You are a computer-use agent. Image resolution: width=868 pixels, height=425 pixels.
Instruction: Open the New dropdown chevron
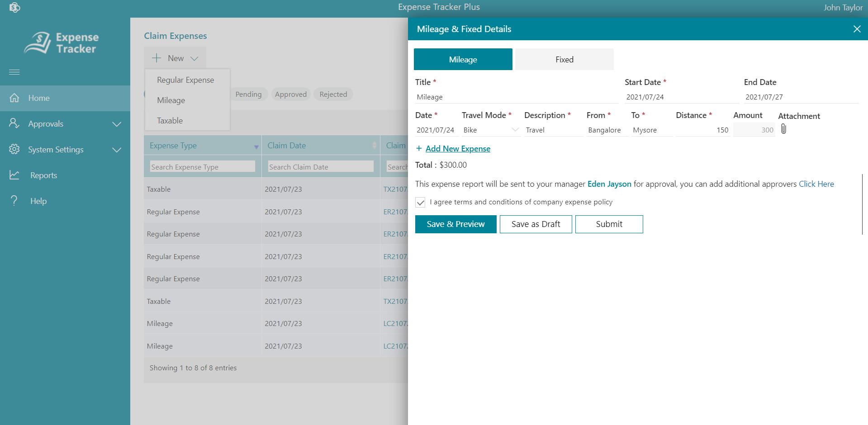tap(194, 58)
